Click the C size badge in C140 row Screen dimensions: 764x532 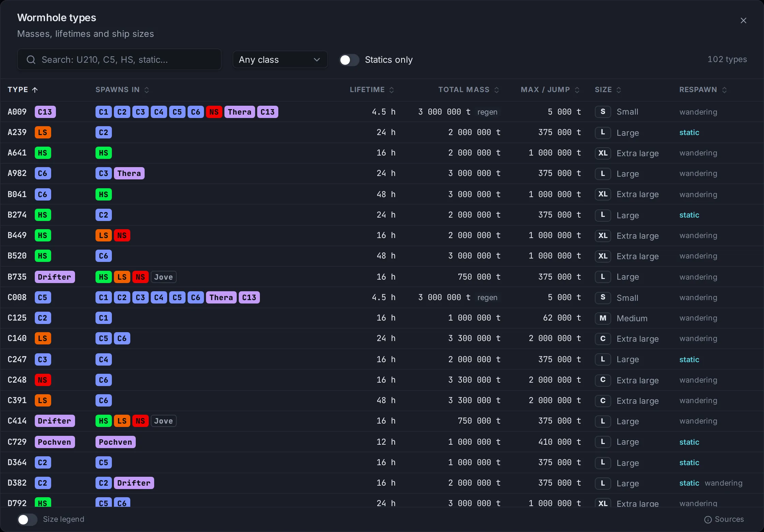[x=603, y=338]
